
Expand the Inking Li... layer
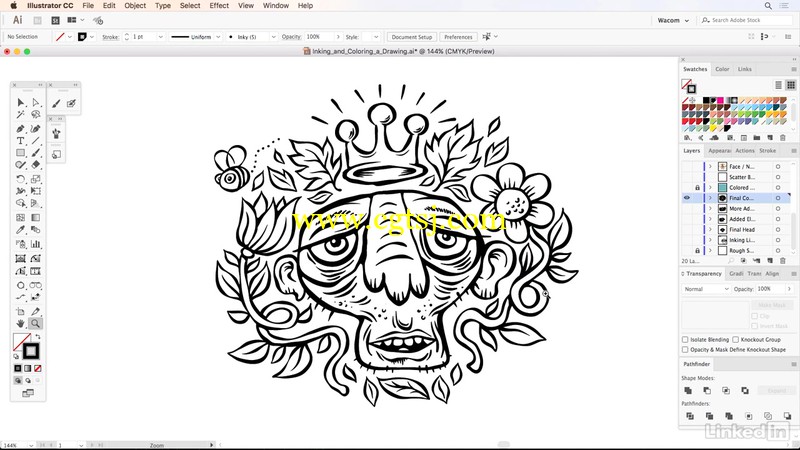pos(710,240)
